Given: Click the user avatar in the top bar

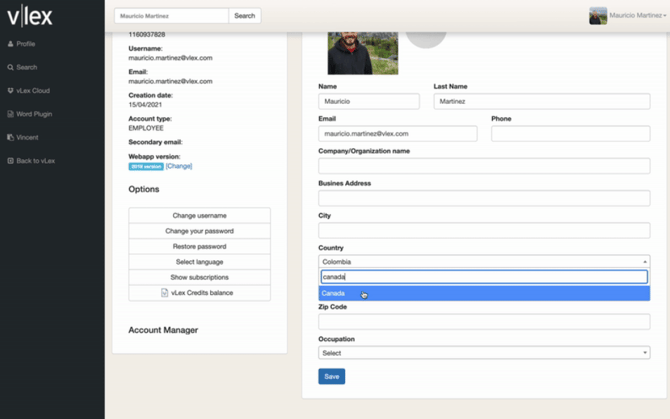Looking at the screenshot, I should (598, 16).
